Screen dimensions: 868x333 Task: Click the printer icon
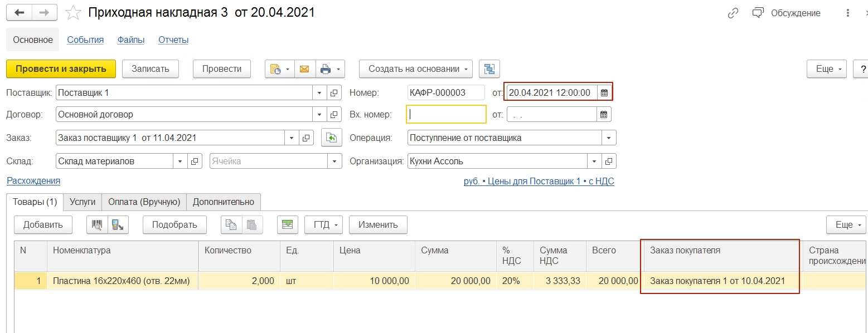tap(326, 69)
